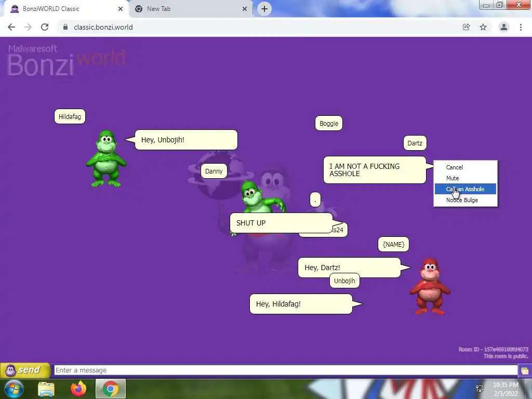This screenshot has height=399, width=532.
Task: Launch Firefox from the taskbar
Action: click(x=78, y=389)
